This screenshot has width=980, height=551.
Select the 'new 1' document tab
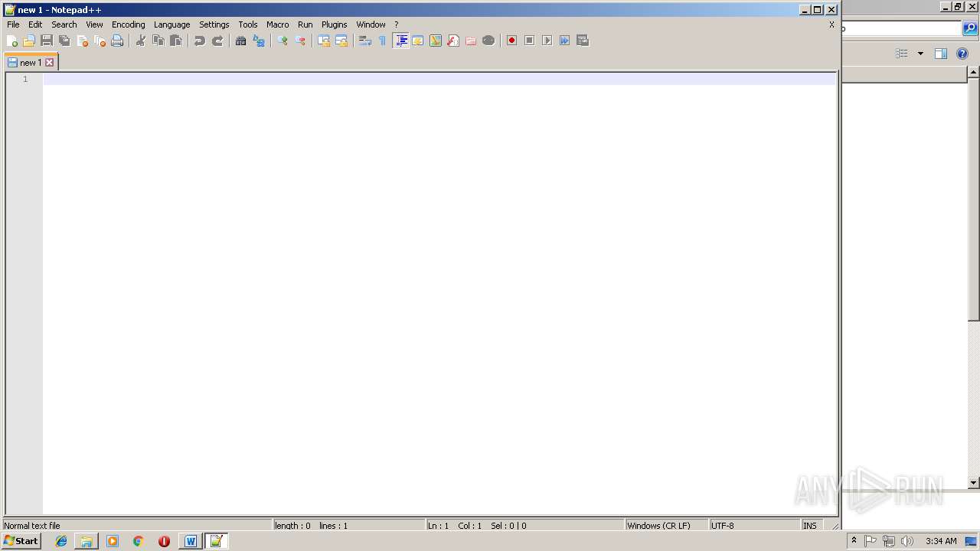tap(31, 63)
